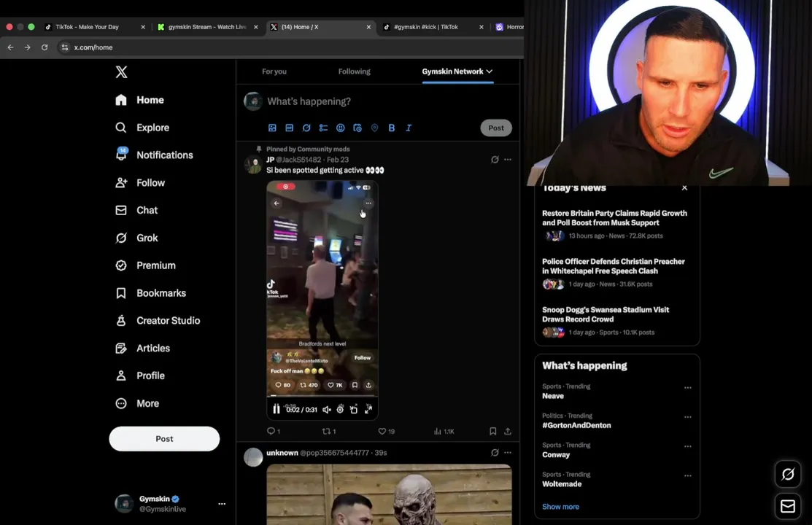Open unknown @pop356675444777 profile
The width and height of the screenshot is (812, 525).
pos(317,453)
